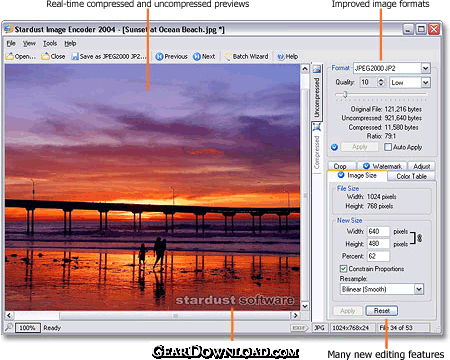
Task: Enable the Auto Apply checkbox
Action: point(388,147)
